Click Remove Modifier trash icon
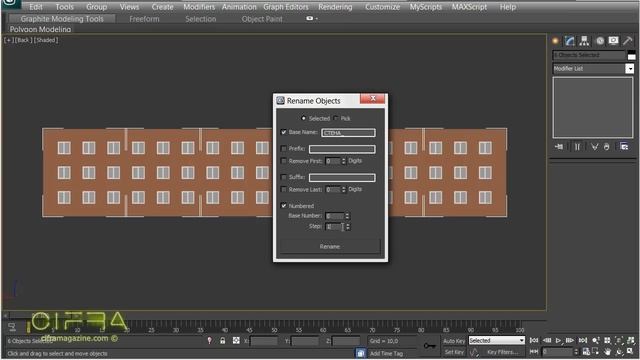This screenshot has height=360, width=640. 607,147
